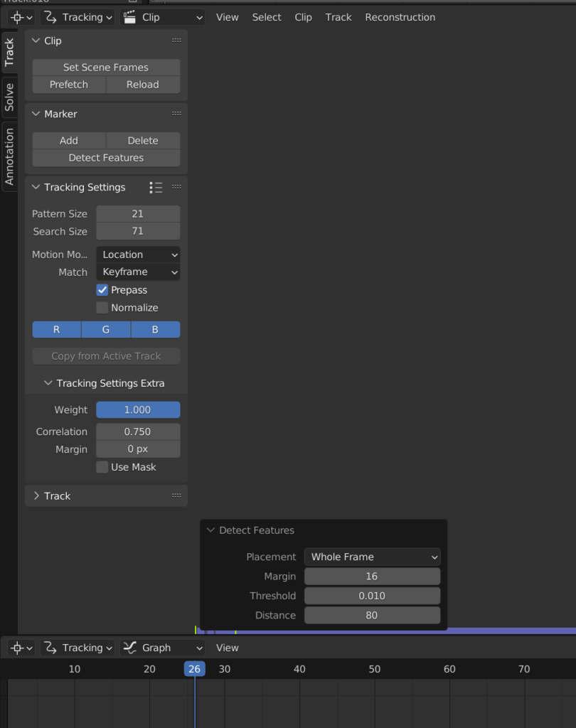Switch to the Track sidebar tab
576x728 pixels.
click(x=9, y=52)
